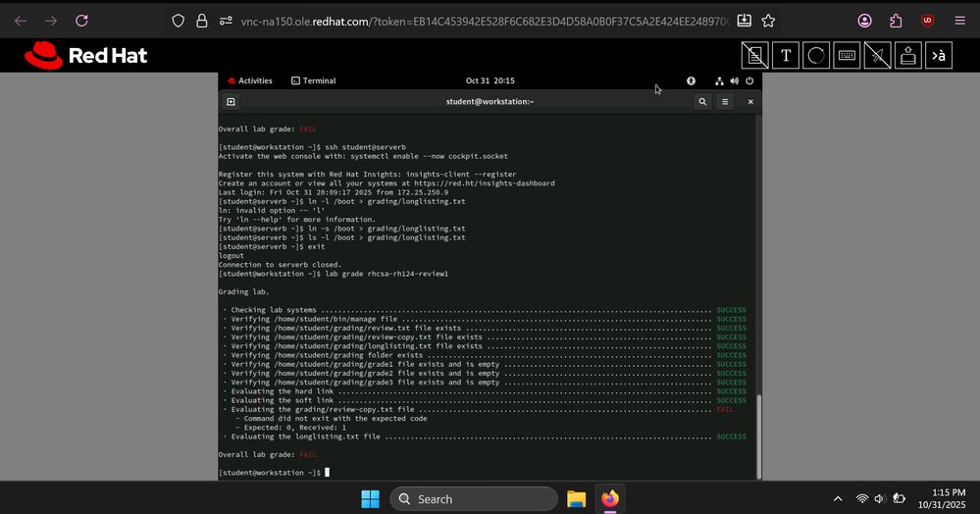Open the Firefox account icon
Image resolution: width=980 pixels, height=514 pixels.
point(865,21)
